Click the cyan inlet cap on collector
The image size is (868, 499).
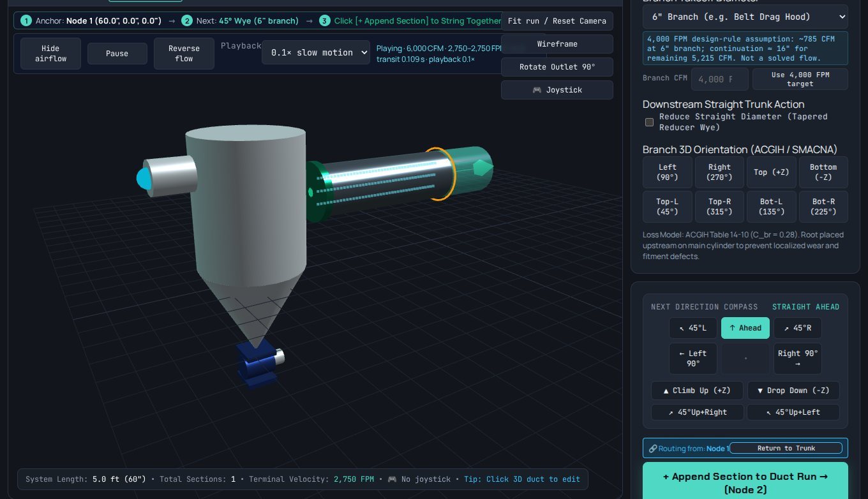[144, 179]
